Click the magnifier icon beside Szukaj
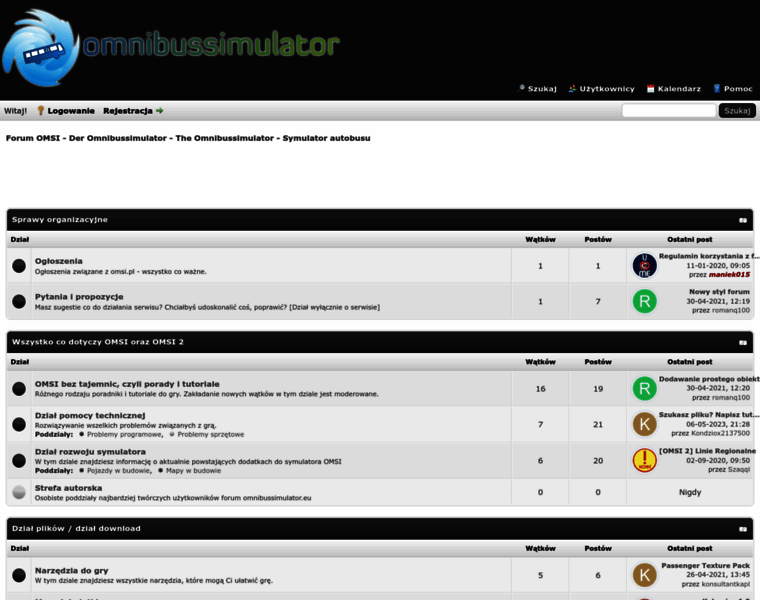760x600 pixels. (522, 89)
